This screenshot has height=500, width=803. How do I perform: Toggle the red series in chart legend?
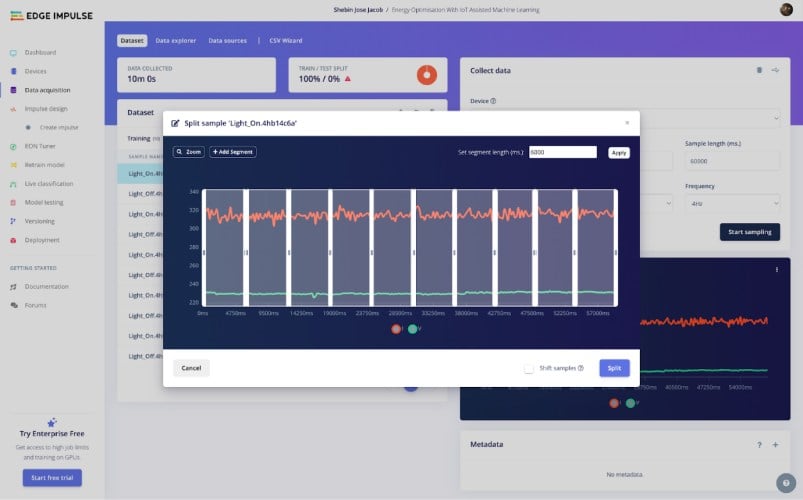pyautogui.click(x=396, y=328)
